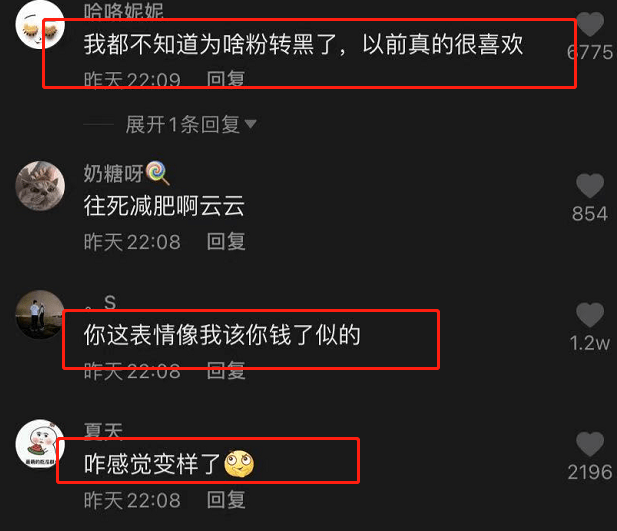This screenshot has width=617, height=531.
Task: Reply to 往死减肥啊云云 comment
Action: (226, 241)
